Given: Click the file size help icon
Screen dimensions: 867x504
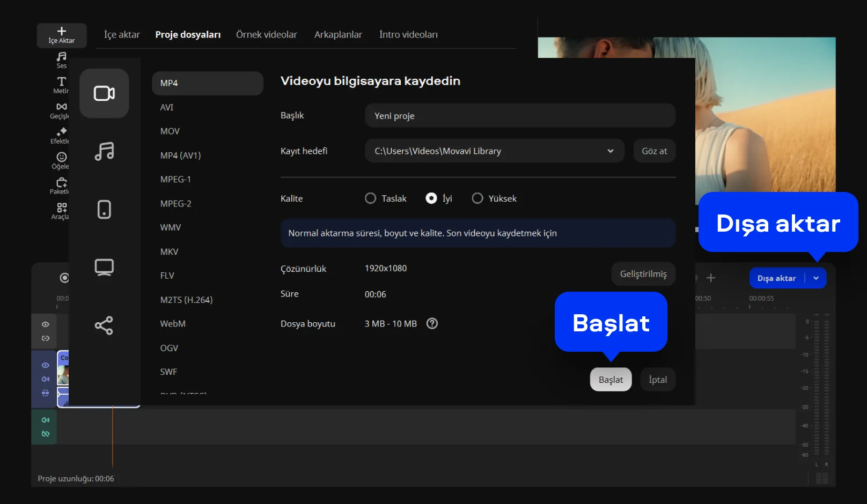Looking at the screenshot, I should [x=432, y=323].
